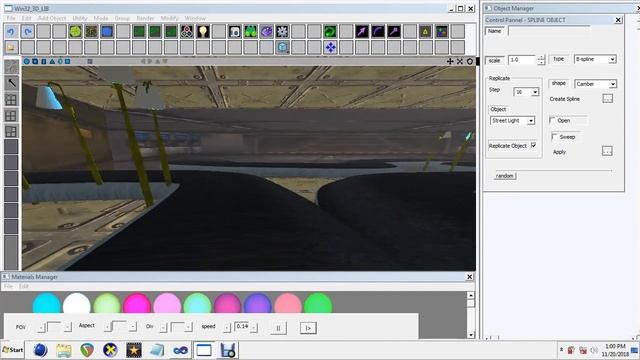Click the purple arrow toolbar icon
The image size is (640, 360).
(362, 31)
